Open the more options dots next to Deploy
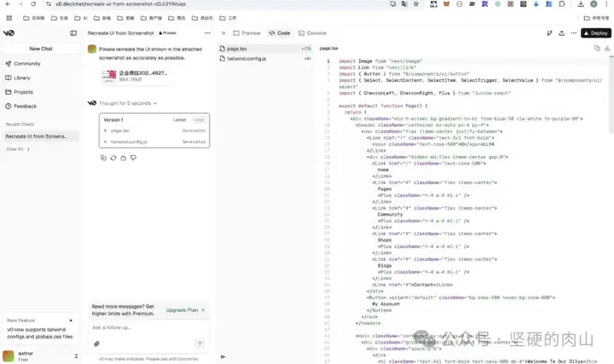This screenshot has height=364, width=614. [x=574, y=33]
